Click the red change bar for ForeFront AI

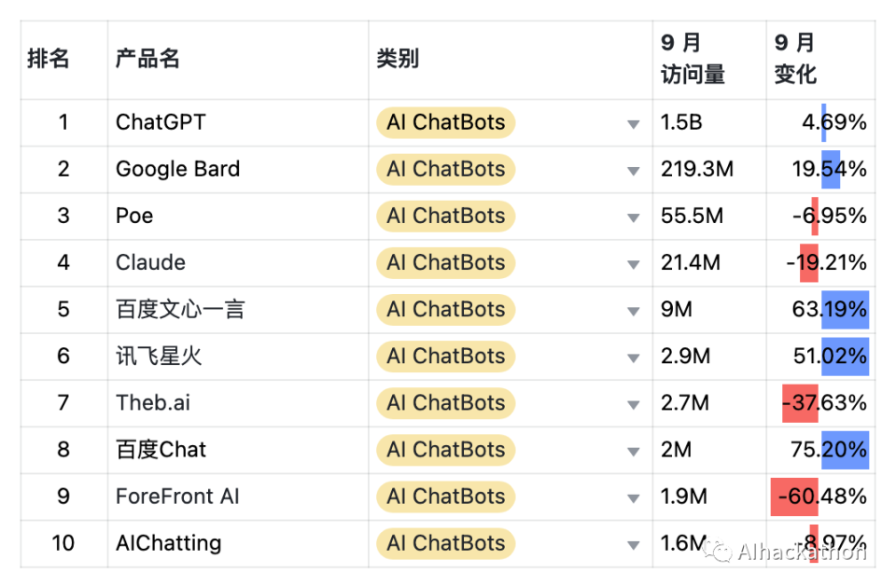(x=794, y=497)
